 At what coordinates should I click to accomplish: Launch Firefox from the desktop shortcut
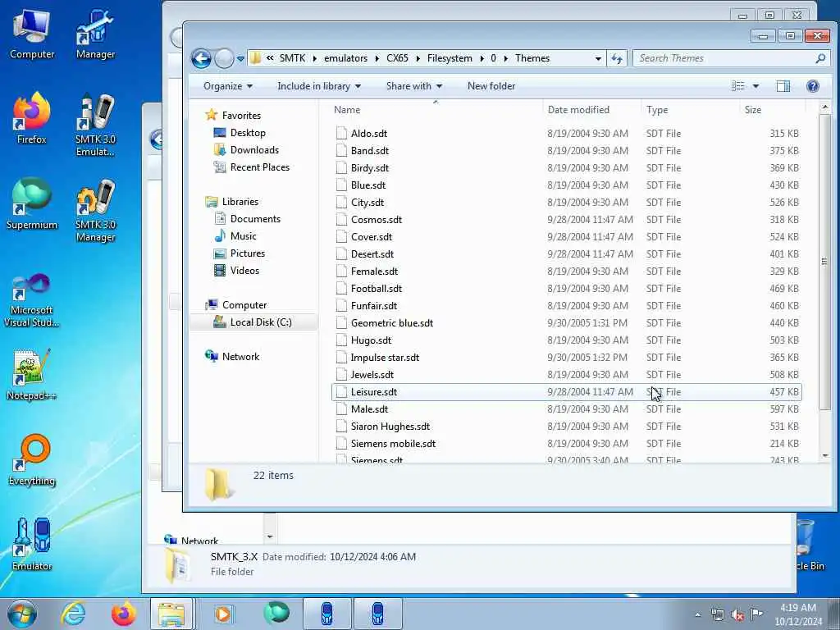(x=32, y=119)
